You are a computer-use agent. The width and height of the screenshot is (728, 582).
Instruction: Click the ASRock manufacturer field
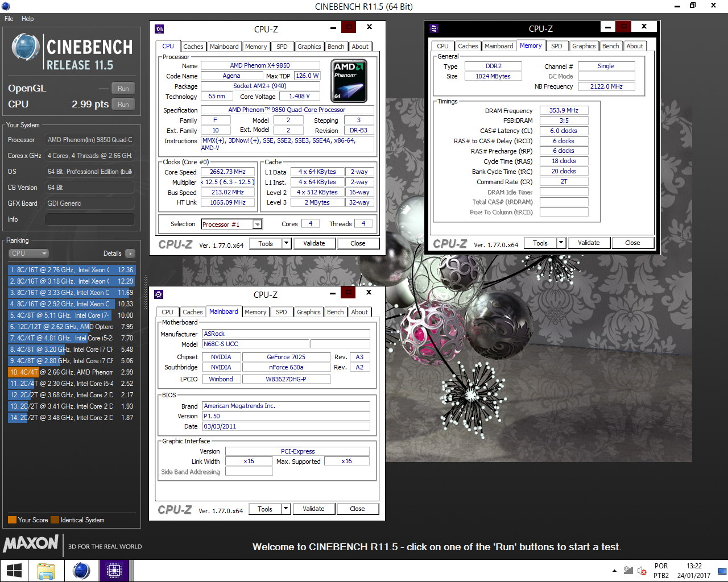pos(286,334)
